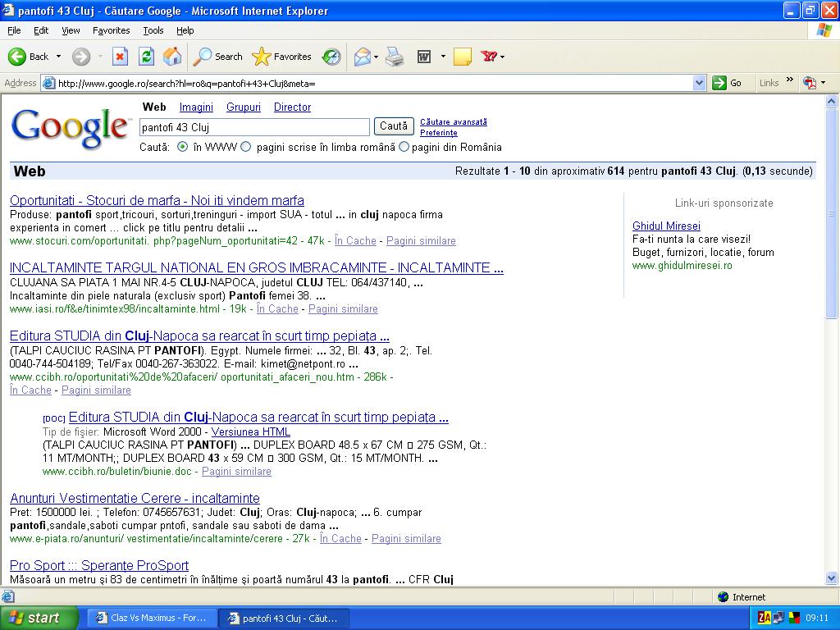Click the Google search input field
This screenshot has height=630, width=840.
click(x=254, y=127)
